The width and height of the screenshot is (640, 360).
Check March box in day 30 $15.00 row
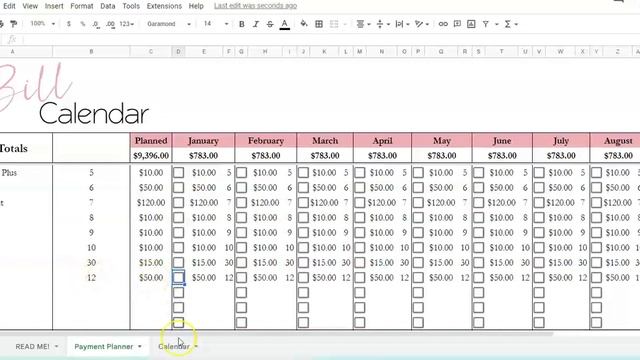click(x=303, y=262)
